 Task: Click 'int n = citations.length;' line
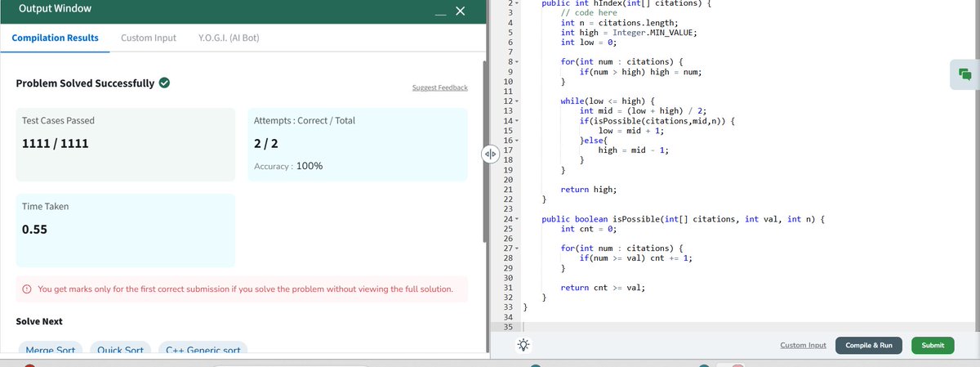pyautogui.click(x=620, y=23)
